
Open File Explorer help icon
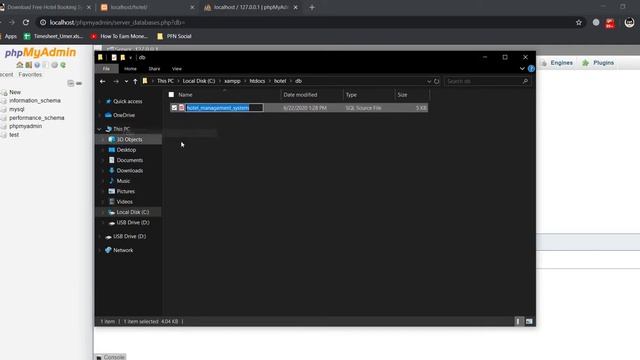click(531, 69)
